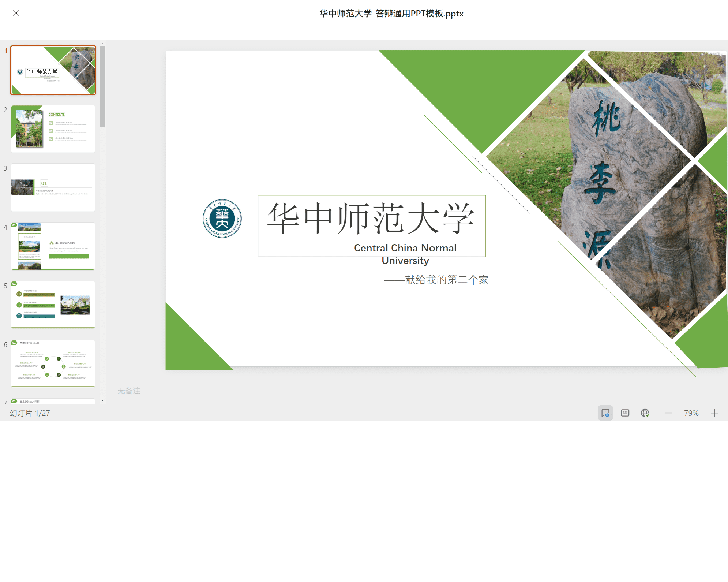Image resolution: width=728 pixels, height=582 pixels.
Task: Click the thumbnail panel scroll down arrow
Action: tap(103, 400)
